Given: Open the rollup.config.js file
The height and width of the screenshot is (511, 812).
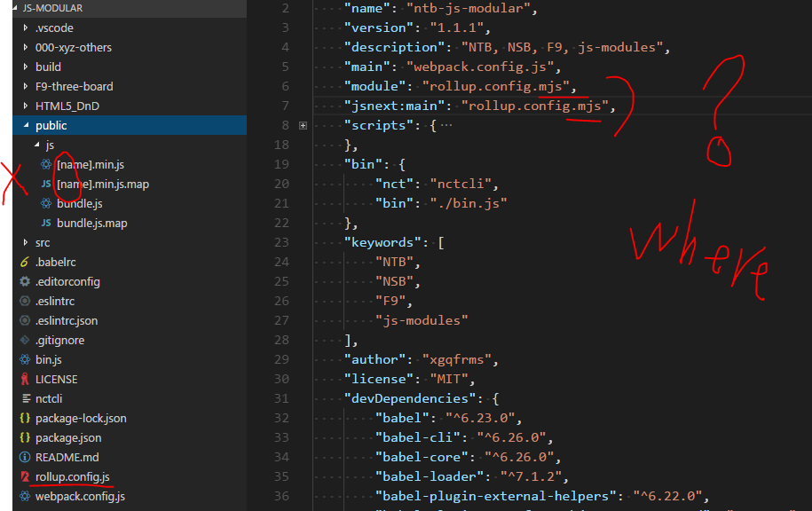Looking at the screenshot, I should click(x=73, y=476).
